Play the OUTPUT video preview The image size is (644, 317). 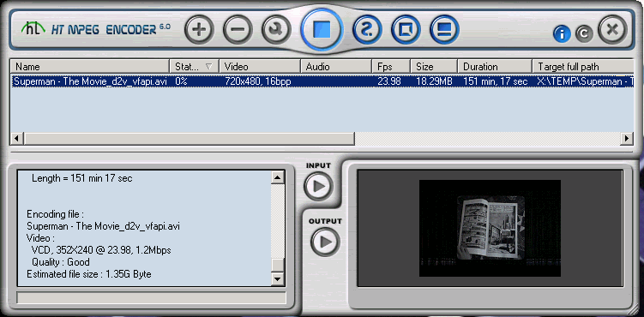pyautogui.click(x=325, y=242)
